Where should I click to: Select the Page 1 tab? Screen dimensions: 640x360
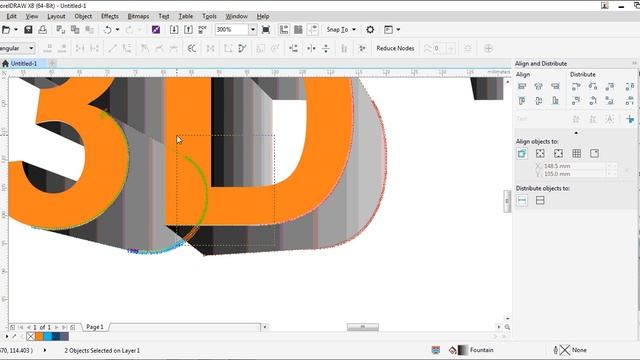95,327
